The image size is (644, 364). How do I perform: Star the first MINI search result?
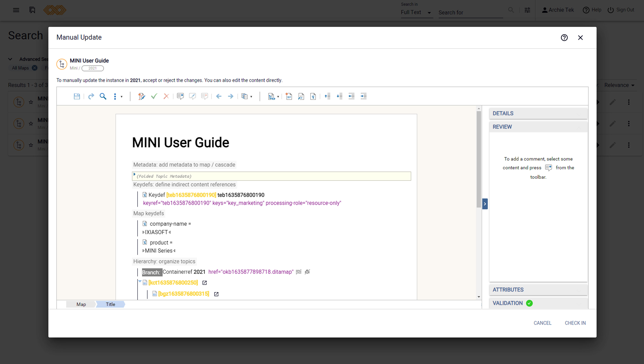coord(31,102)
